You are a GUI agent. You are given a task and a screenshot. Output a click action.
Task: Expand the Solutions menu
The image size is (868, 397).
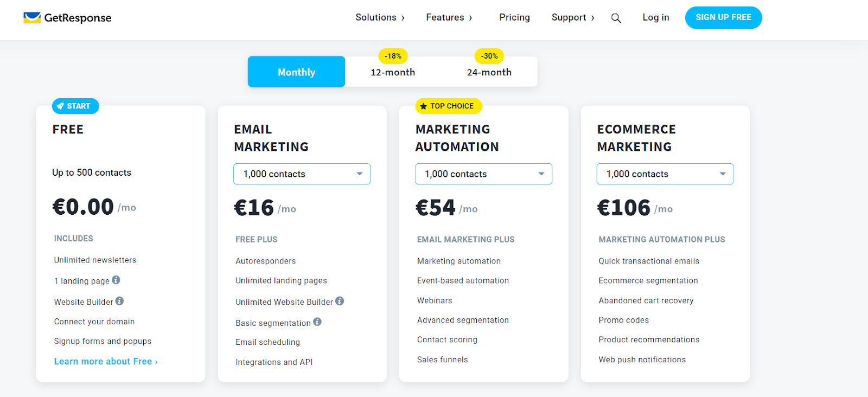(x=380, y=17)
